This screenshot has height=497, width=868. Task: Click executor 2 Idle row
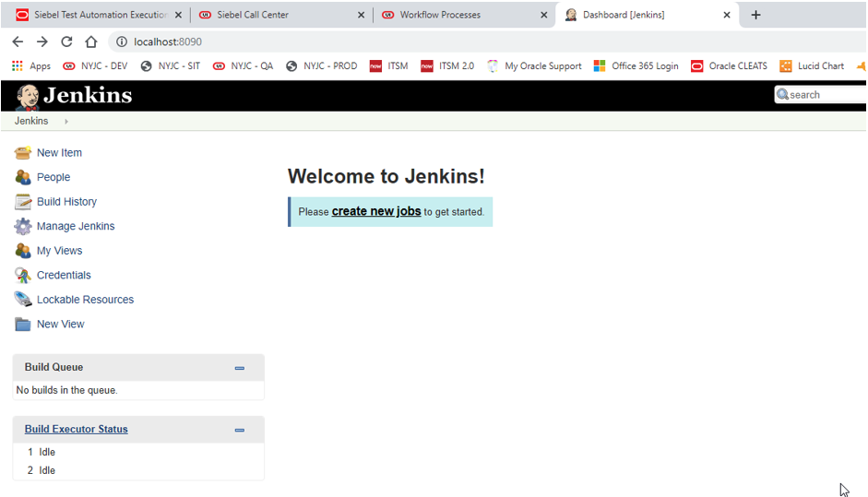coord(138,470)
